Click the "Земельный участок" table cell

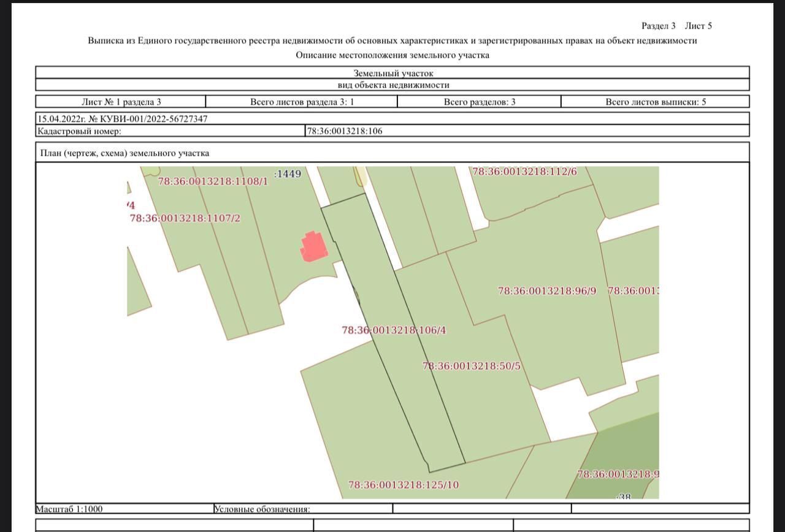392,73
